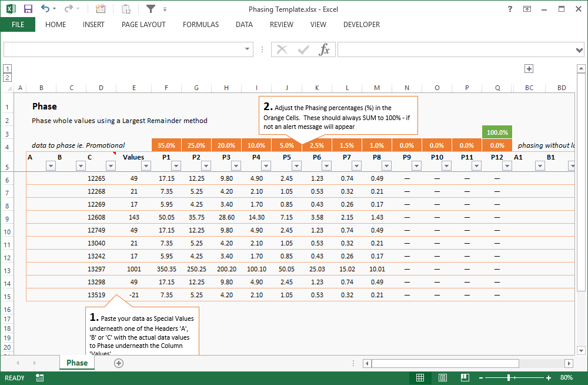This screenshot has height=385, width=588.
Task: Expand grouped columns with plus button
Action: tap(529, 69)
